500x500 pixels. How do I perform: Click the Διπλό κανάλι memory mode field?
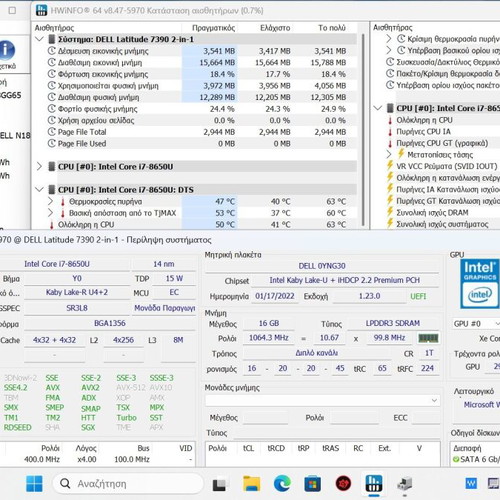tap(317, 353)
